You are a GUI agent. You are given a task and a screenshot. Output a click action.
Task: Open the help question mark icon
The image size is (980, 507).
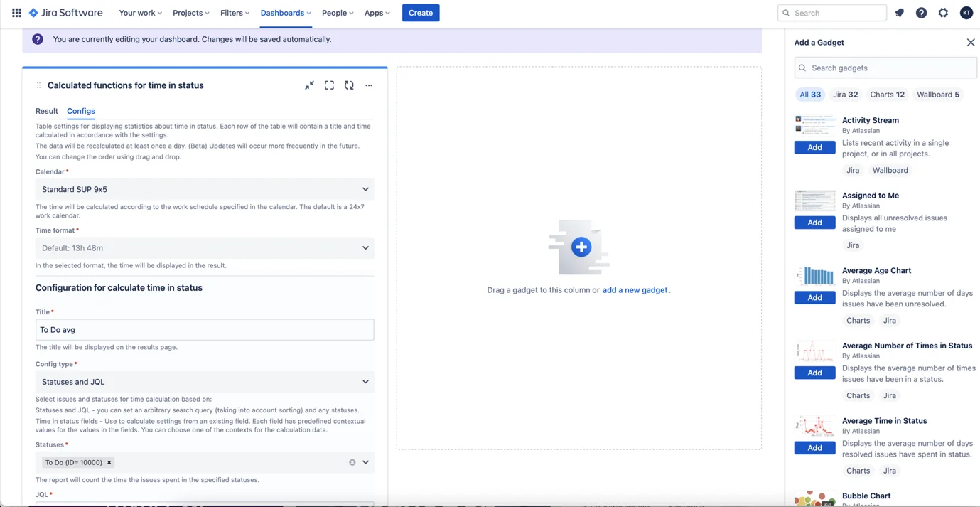pyautogui.click(x=921, y=13)
